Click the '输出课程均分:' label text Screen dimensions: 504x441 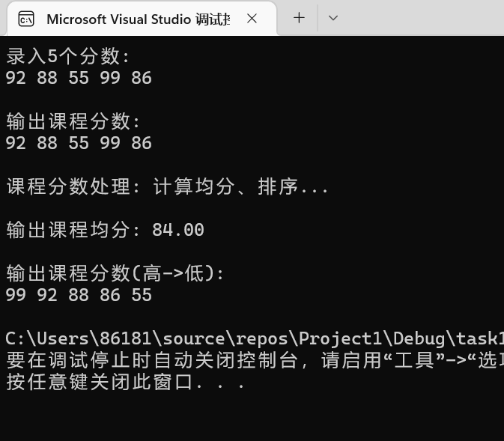(x=73, y=230)
